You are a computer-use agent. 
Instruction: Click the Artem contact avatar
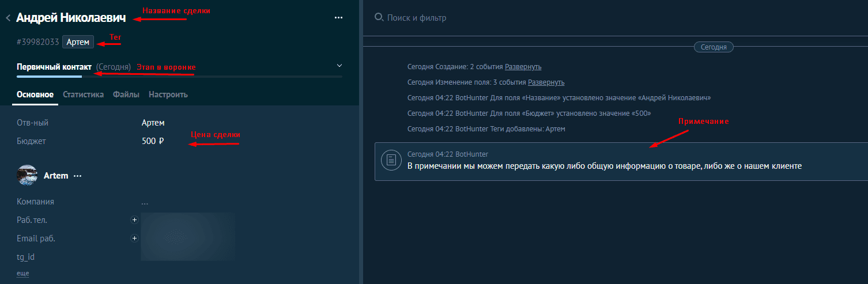click(x=28, y=175)
